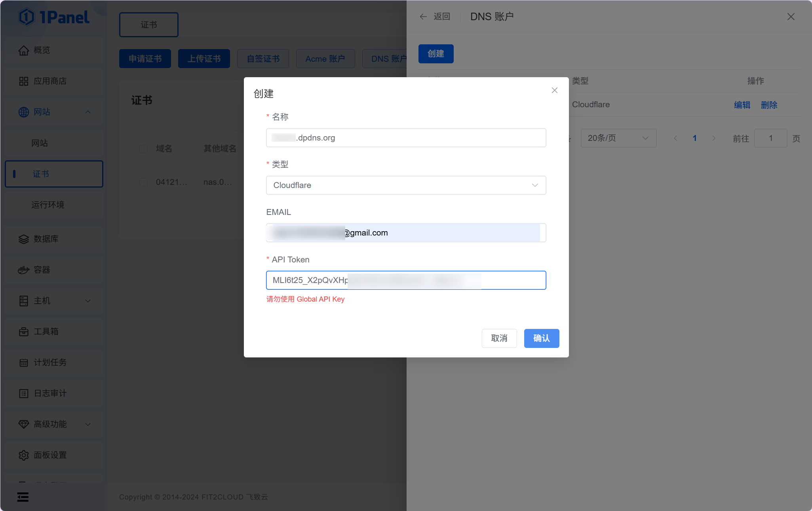The height and width of the screenshot is (511, 812).
Task: Click the 自签证书 button
Action: click(263, 59)
